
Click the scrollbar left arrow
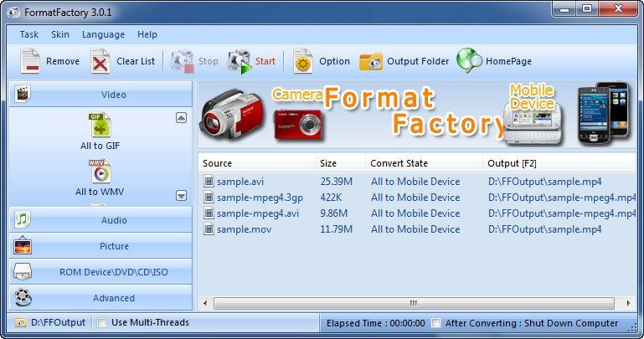coord(205,303)
